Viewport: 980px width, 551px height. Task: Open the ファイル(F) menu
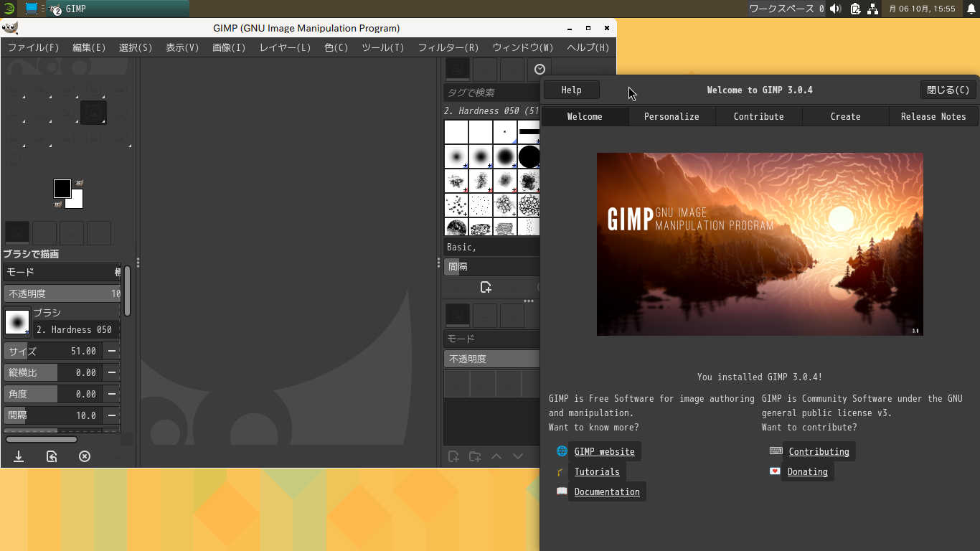33,47
